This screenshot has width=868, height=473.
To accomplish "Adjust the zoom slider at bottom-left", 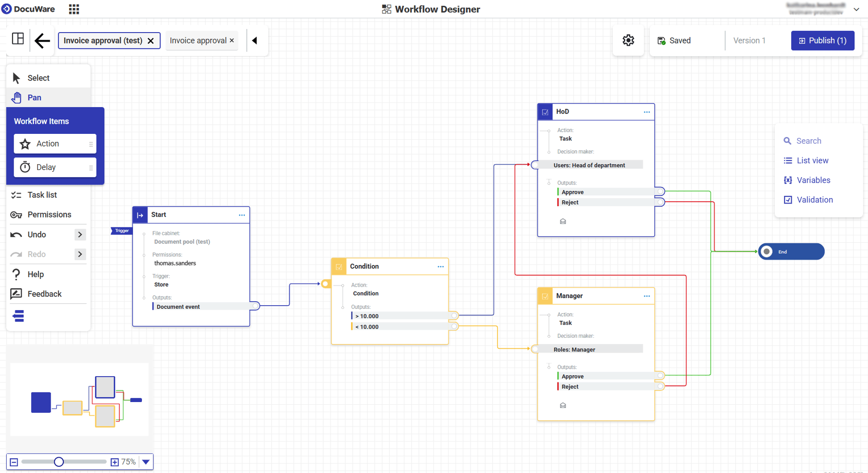I will click(x=58, y=462).
